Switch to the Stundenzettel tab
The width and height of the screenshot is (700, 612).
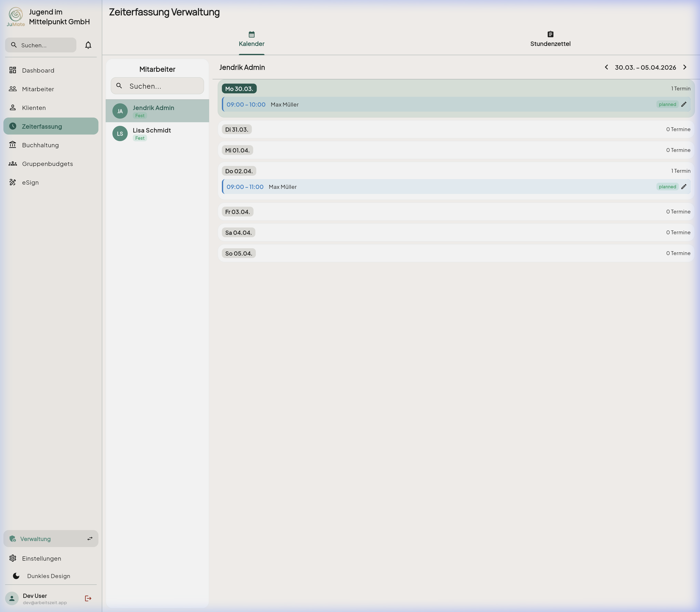click(x=550, y=39)
